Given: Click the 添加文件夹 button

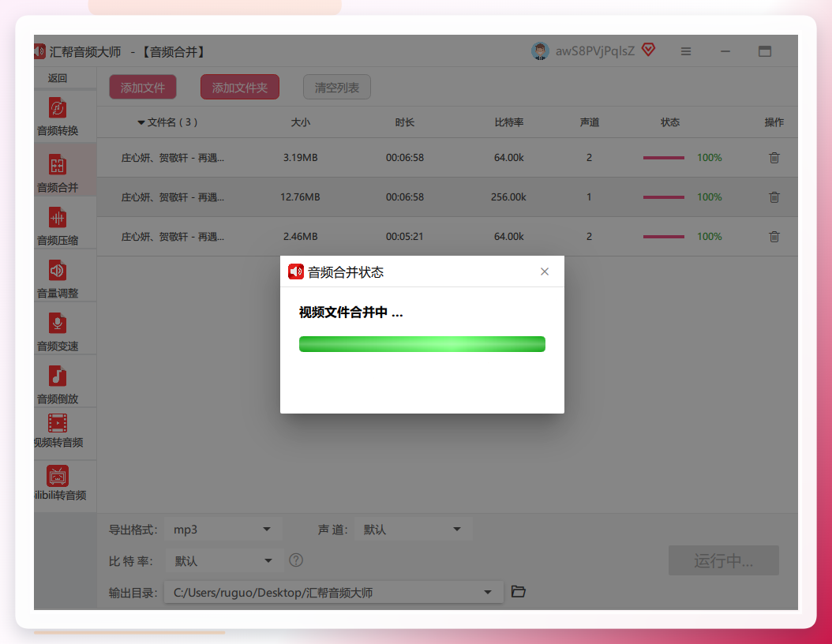Looking at the screenshot, I should click(x=240, y=87).
